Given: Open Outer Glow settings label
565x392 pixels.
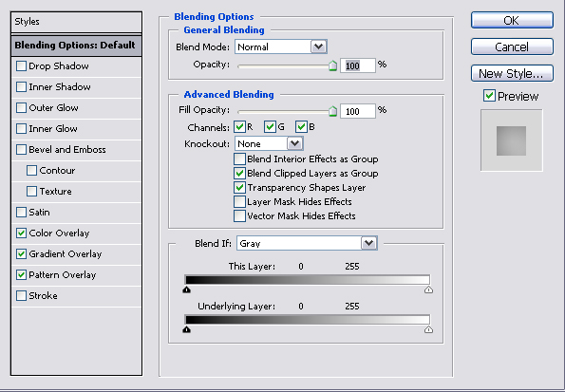Looking at the screenshot, I should pyautogui.click(x=53, y=107).
